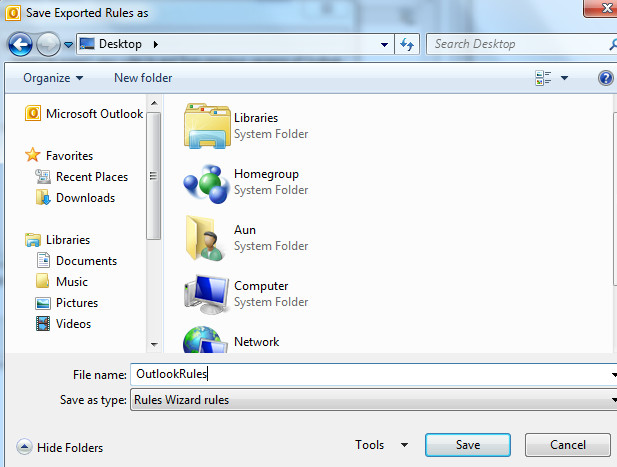Screen dimensions: 617x467
Task: Select the Homegroup system folder icon
Action: coord(207,183)
